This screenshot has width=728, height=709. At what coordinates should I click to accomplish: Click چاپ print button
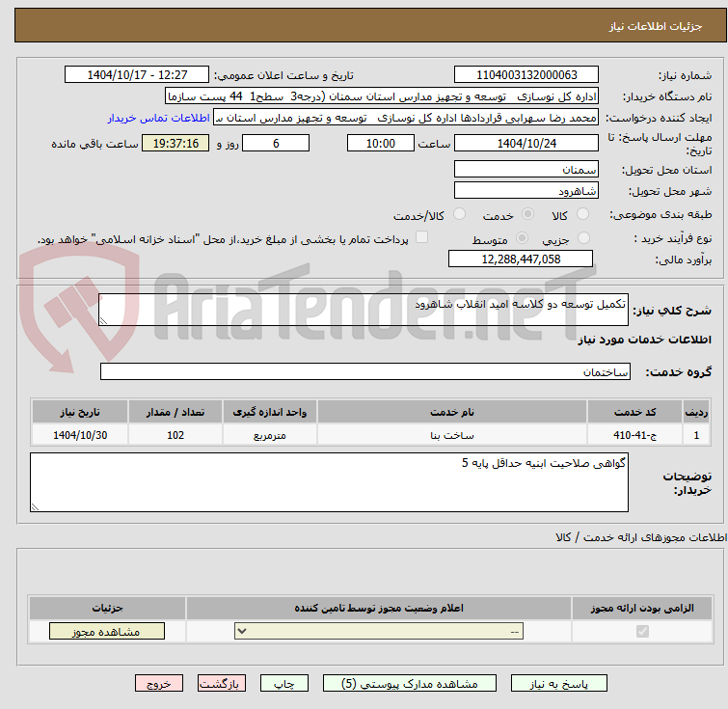(x=284, y=684)
